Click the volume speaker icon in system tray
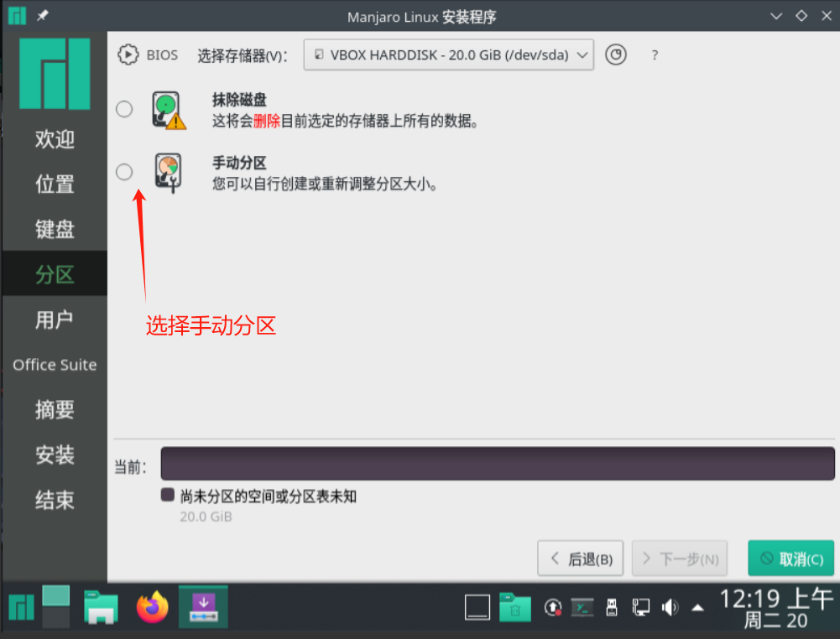 click(669, 606)
